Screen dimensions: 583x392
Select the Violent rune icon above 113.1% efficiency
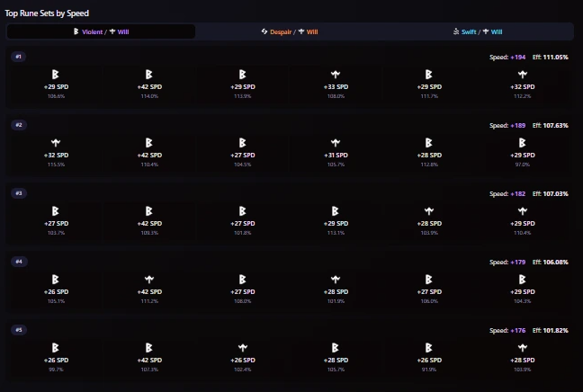pyautogui.click(x=336, y=211)
